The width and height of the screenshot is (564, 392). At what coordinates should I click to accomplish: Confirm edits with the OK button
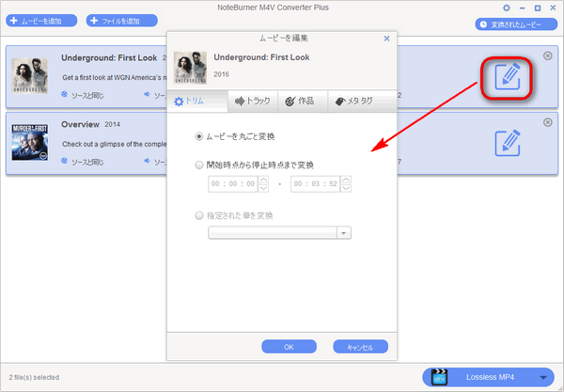[289, 347]
